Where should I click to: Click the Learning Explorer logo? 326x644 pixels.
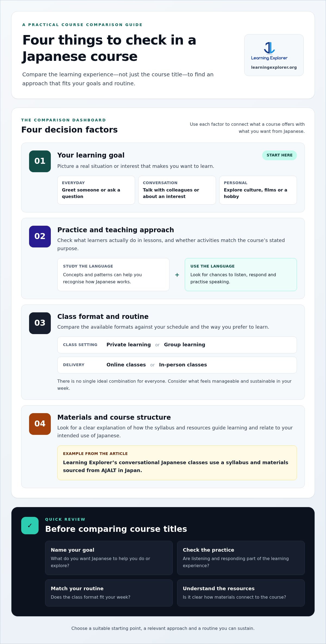click(x=269, y=51)
